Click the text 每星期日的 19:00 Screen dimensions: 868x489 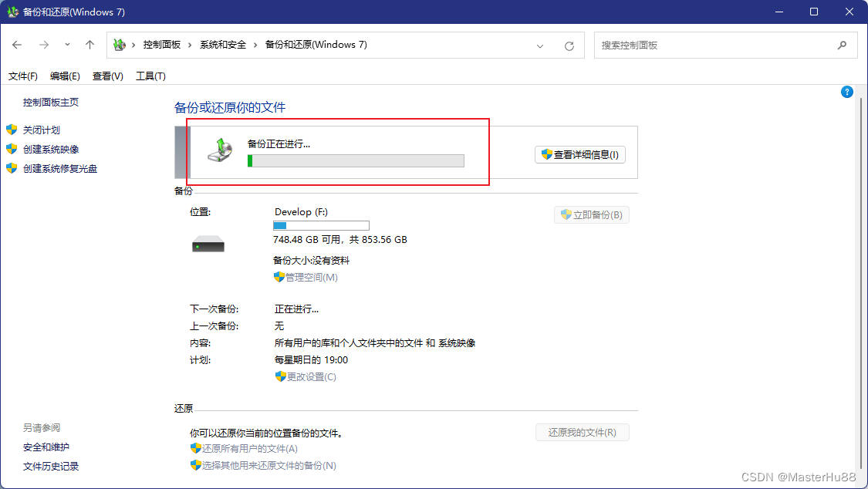point(311,360)
